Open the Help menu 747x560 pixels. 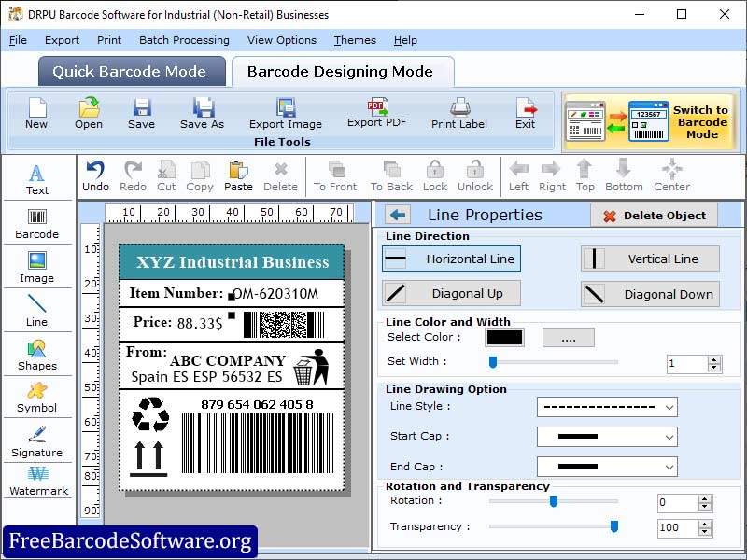pos(405,40)
